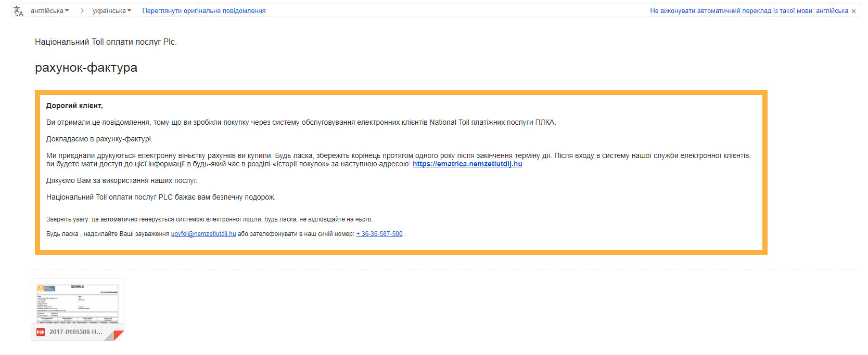Click the arrow between the two languages
This screenshot has height=355, width=868.
pyautogui.click(x=82, y=11)
